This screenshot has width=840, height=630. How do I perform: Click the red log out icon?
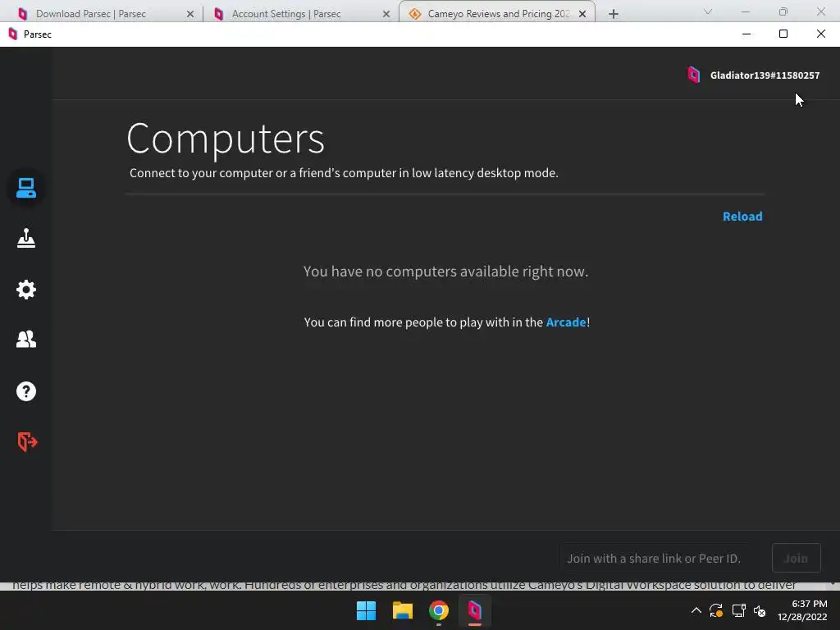coord(27,441)
